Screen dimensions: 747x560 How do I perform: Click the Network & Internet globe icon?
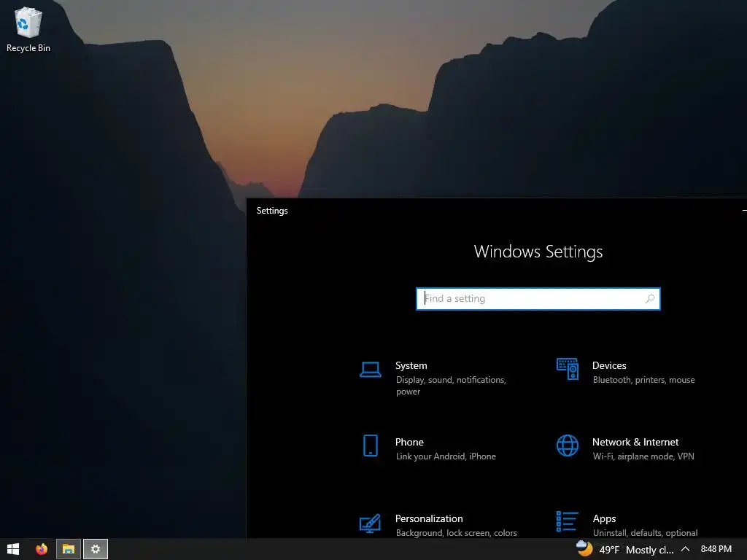click(x=568, y=446)
